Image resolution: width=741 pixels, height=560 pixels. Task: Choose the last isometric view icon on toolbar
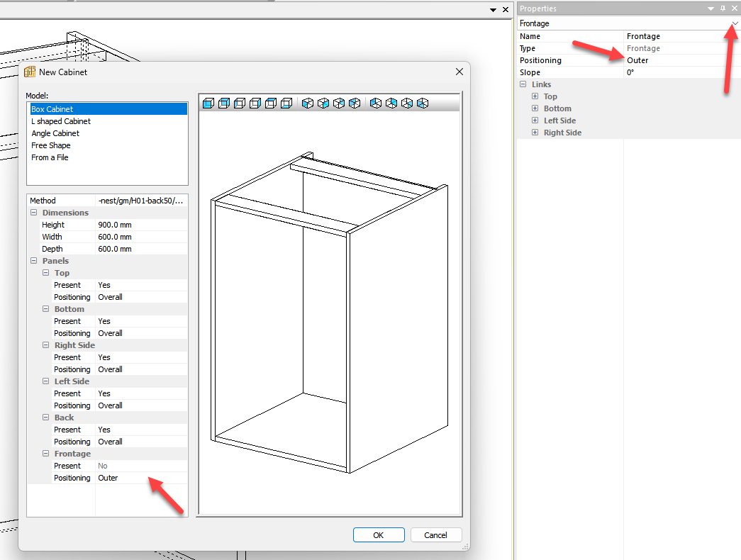pos(423,103)
